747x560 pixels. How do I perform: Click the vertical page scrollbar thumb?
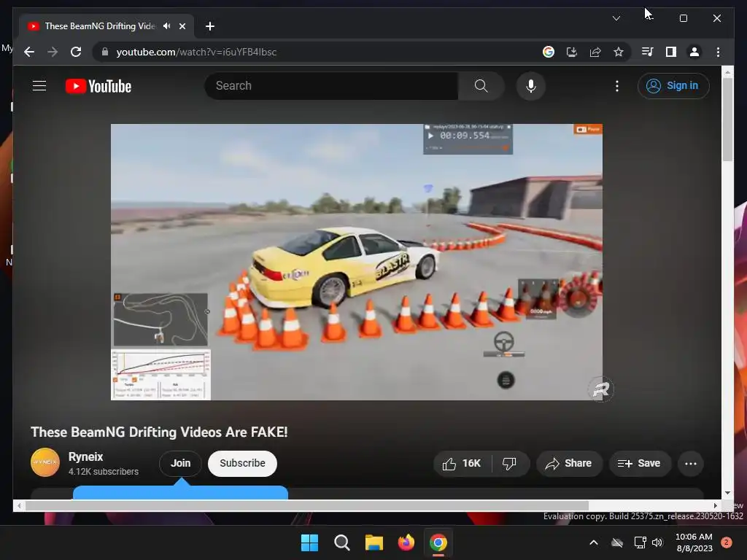pos(727,119)
